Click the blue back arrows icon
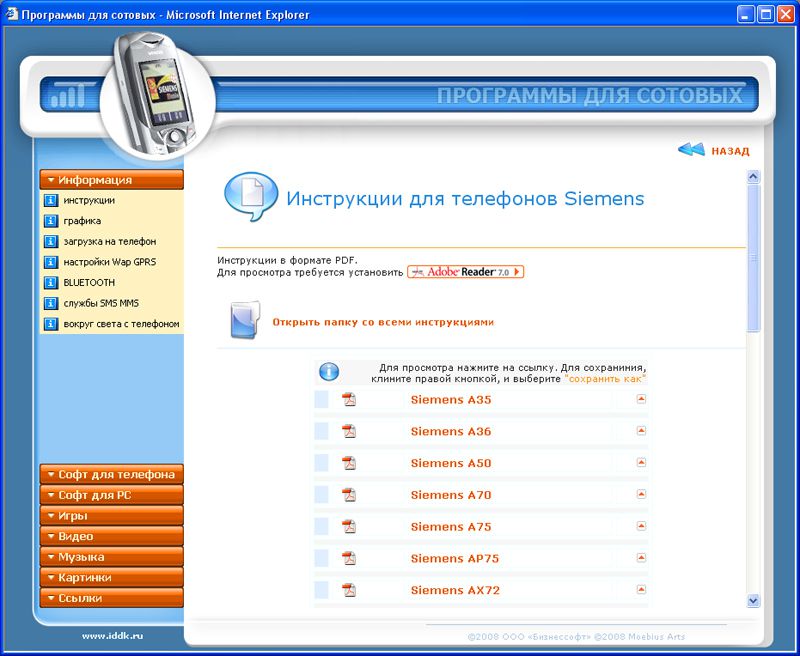This screenshot has height=656, width=800. tap(691, 150)
